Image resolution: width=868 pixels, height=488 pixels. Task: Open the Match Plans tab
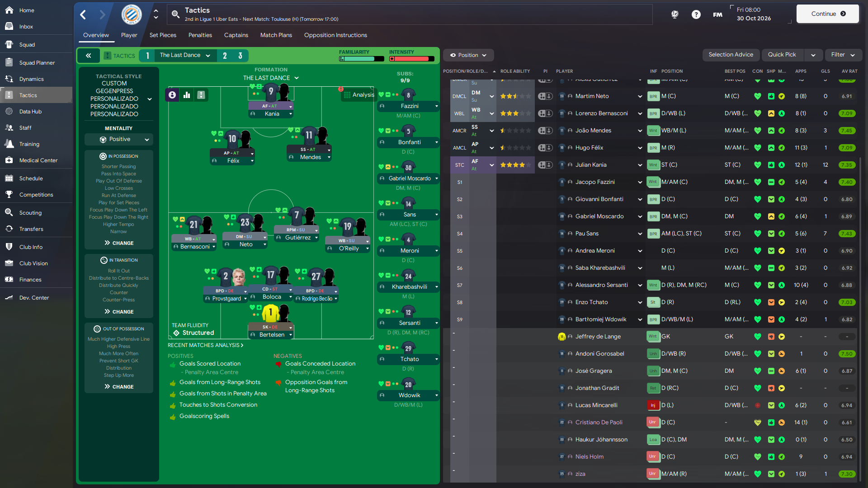(276, 35)
